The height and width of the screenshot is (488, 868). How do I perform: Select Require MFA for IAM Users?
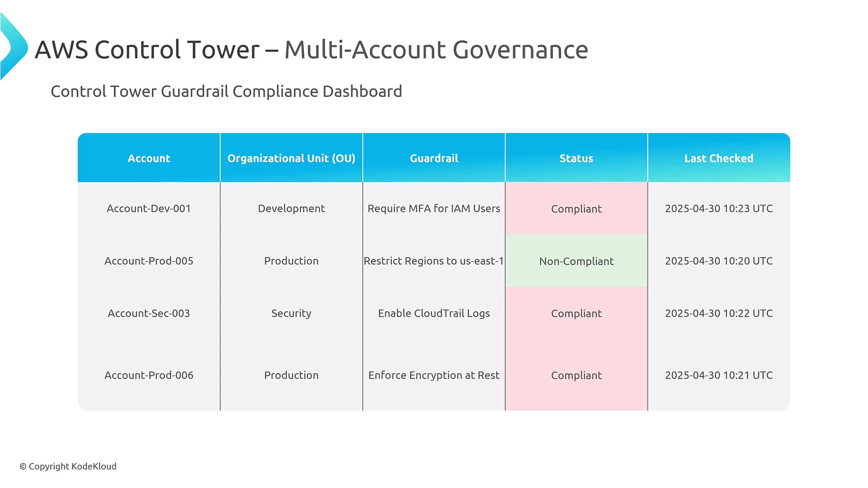[x=434, y=208]
